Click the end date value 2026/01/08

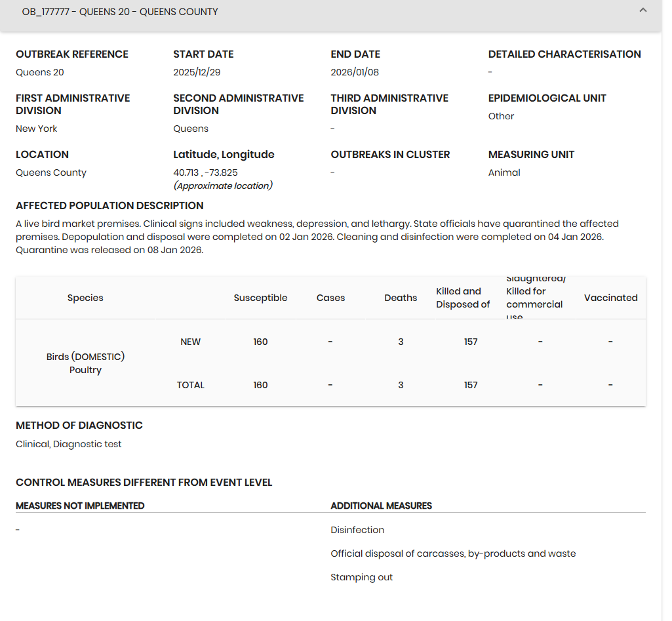coord(355,72)
